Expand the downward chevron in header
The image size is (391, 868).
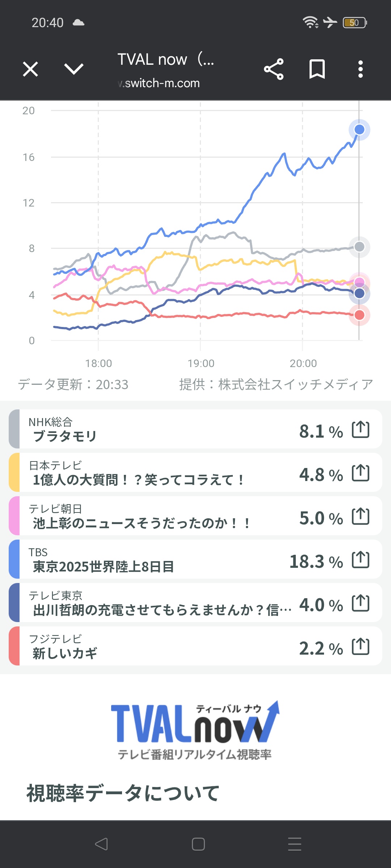(74, 69)
